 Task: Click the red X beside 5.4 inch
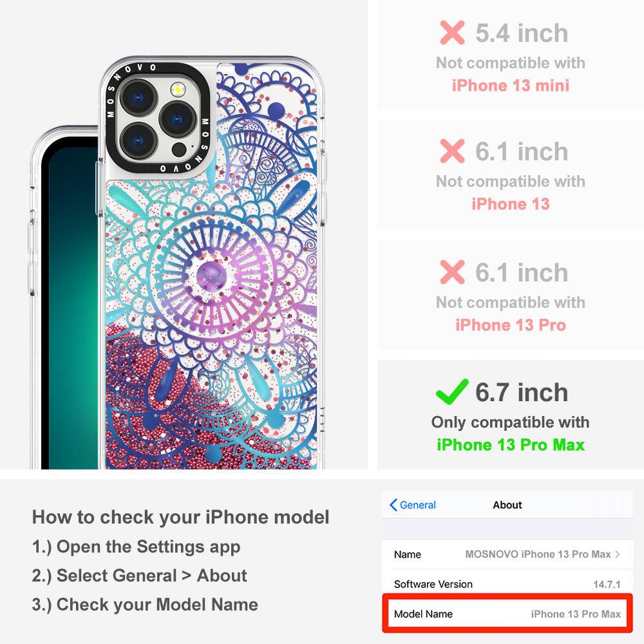tap(452, 32)
